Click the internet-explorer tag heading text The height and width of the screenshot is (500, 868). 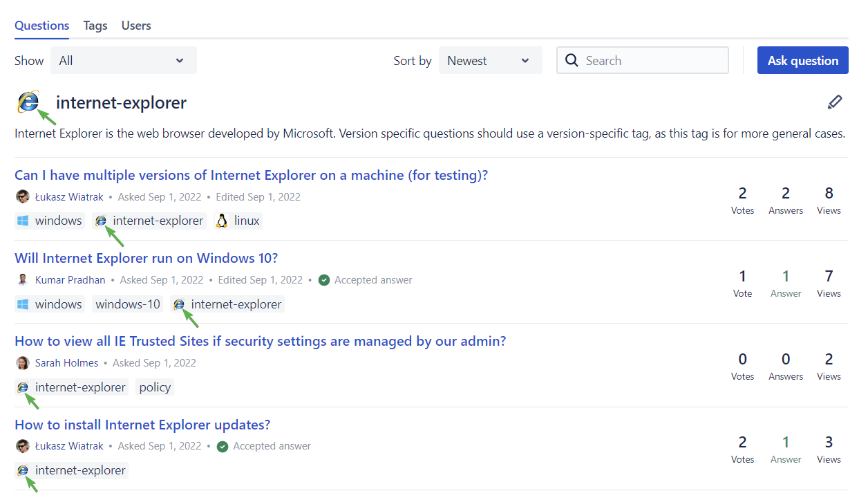122,103
